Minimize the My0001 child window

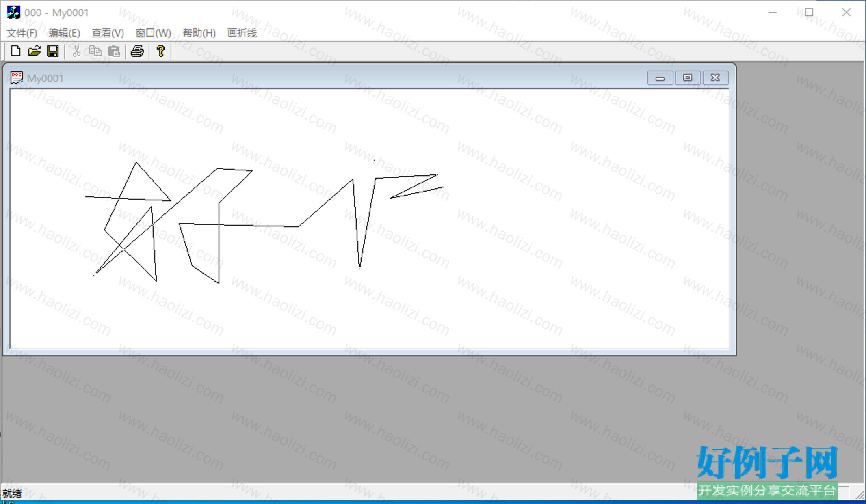tap(660, 78)
